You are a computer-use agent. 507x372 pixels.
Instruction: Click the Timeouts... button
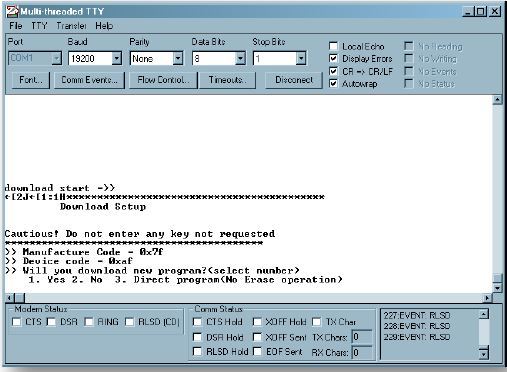point(227,80)
